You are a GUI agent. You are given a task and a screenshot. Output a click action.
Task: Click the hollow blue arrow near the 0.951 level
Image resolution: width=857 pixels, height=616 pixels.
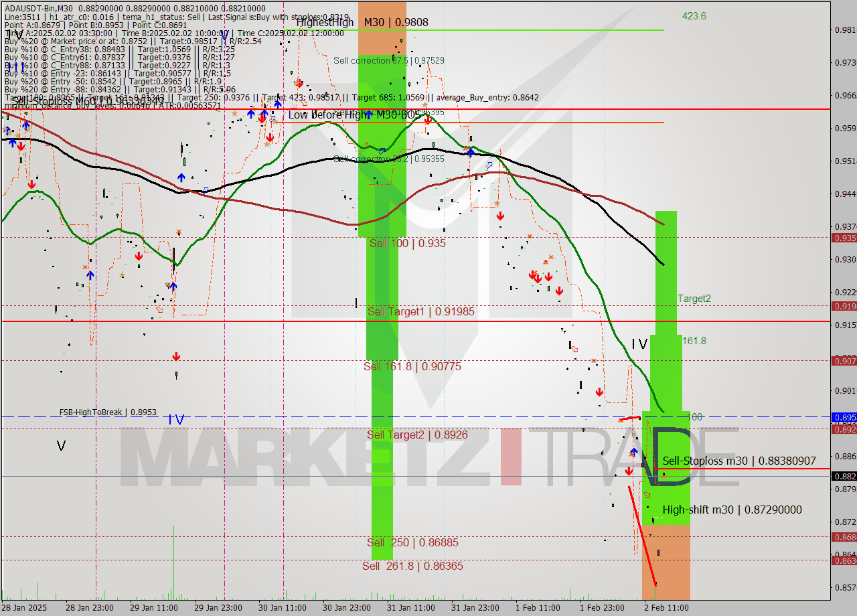point(489,165)
